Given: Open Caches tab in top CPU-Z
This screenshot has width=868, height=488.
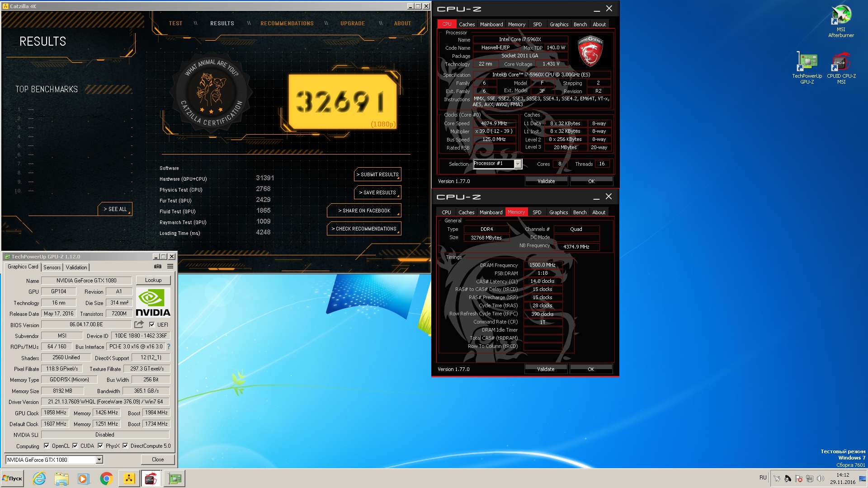Looking at the screenshot, I should point(467,24).
